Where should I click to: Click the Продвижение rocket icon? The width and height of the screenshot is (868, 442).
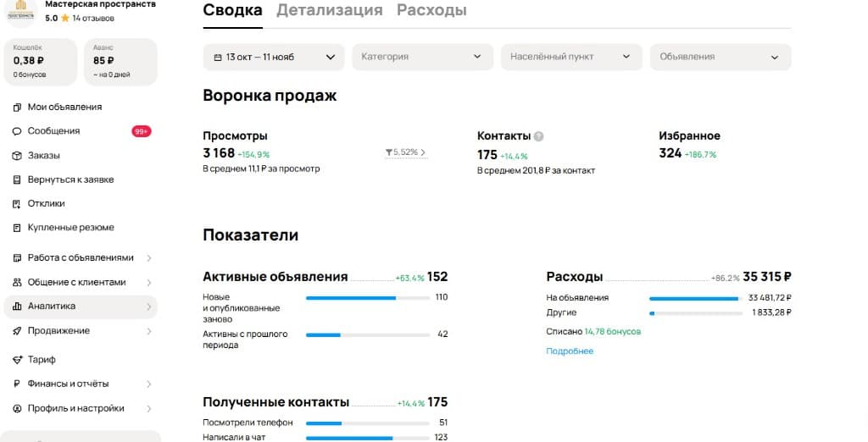[x=17, y=331]
